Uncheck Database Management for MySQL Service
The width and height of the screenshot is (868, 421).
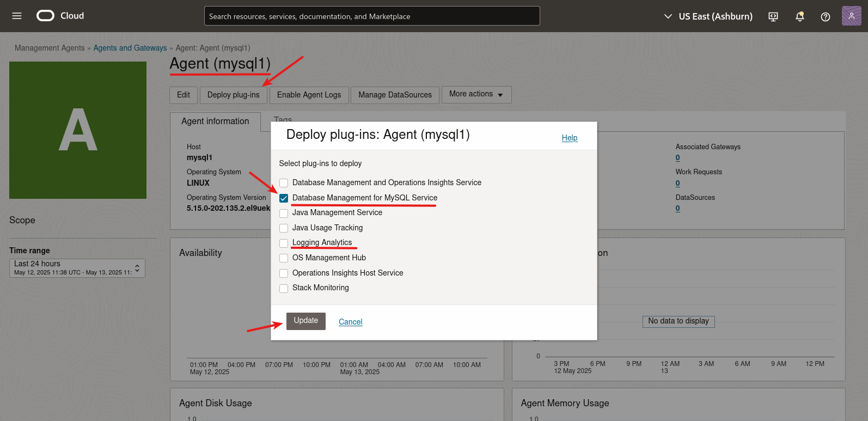tap(284, 198)
